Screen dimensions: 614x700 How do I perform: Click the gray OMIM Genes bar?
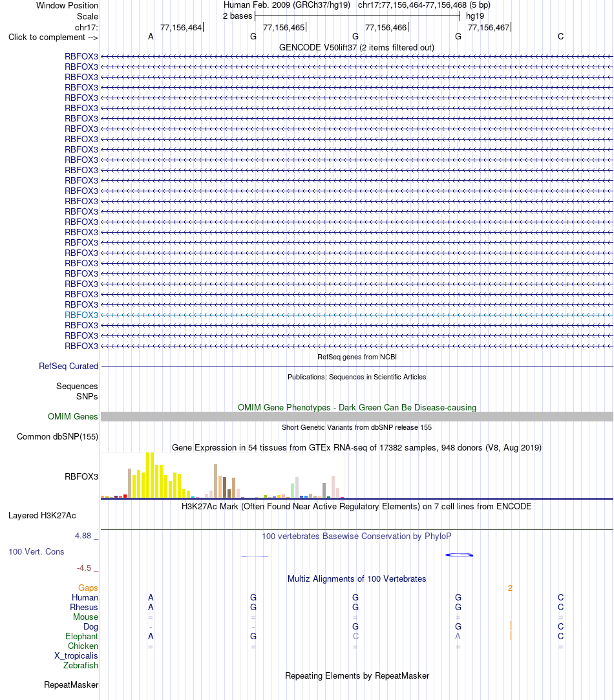click(x=357, y=416)
